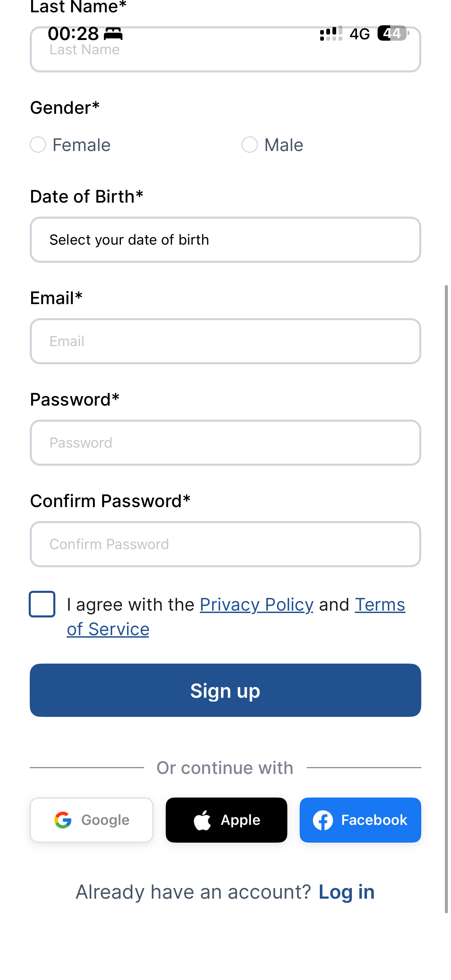Open the Privacy Policy link
The height and width of the screenshot is (980, 451).
click(x=257, y=604)
